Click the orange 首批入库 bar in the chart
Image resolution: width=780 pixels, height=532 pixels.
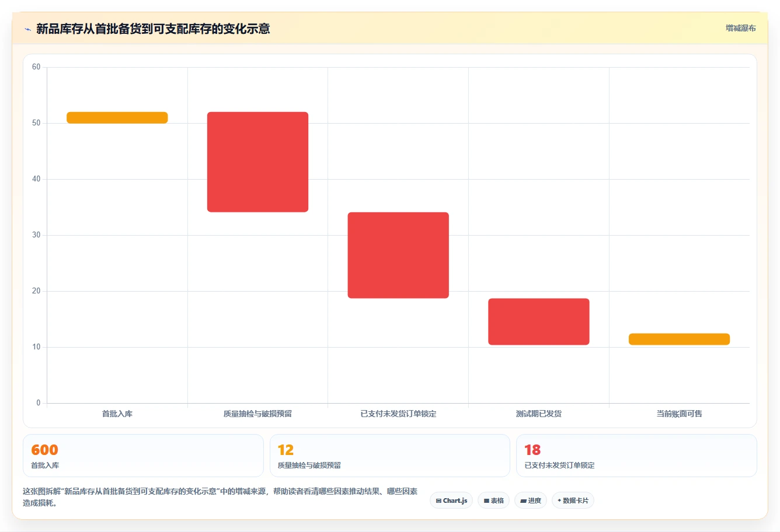[117, 118]
